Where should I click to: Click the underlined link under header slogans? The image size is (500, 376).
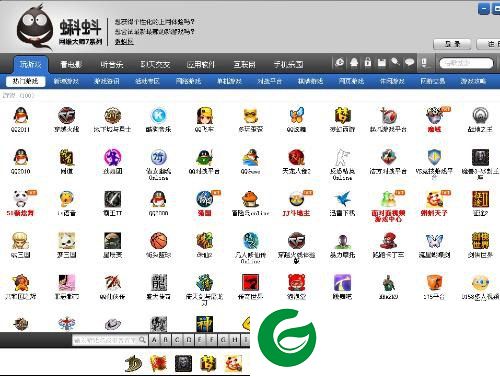[124, 42]
